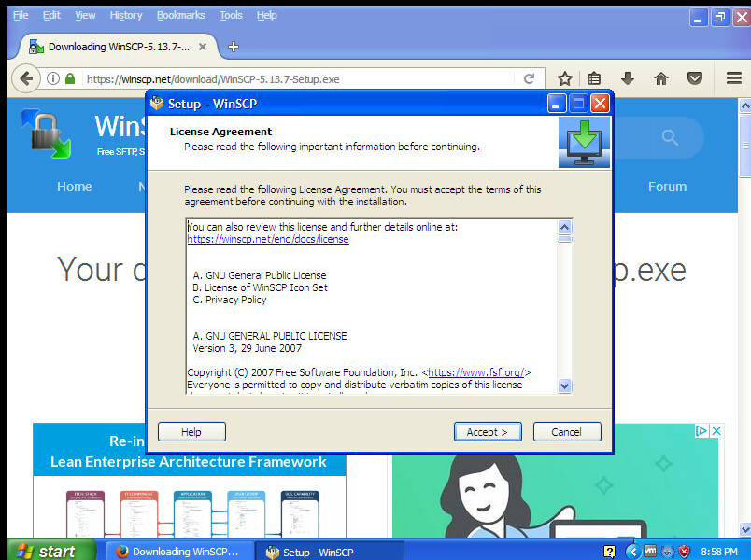Follow the https://www.fsf.org/ link
751x560 pixels.
tap(476, 372)
